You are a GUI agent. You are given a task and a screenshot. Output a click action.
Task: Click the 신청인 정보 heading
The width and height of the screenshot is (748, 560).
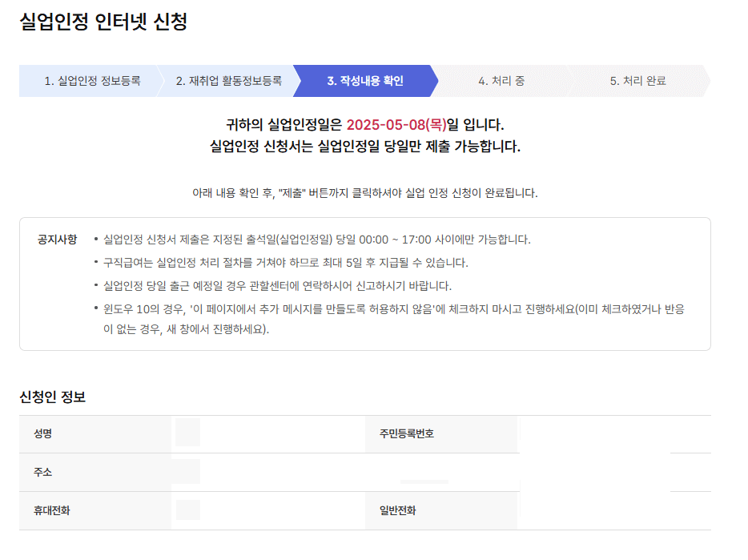pyautogui.click(x=53, y=397)
